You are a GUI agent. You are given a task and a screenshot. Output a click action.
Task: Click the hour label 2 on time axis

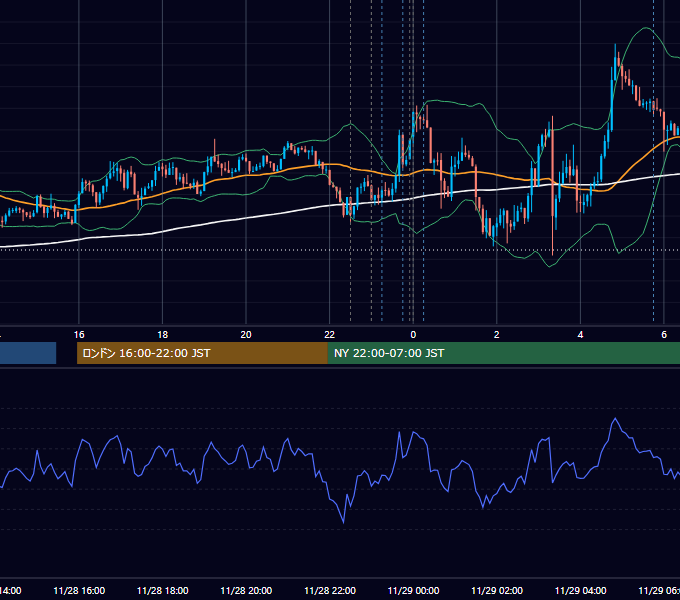click(x=497, y=335)
